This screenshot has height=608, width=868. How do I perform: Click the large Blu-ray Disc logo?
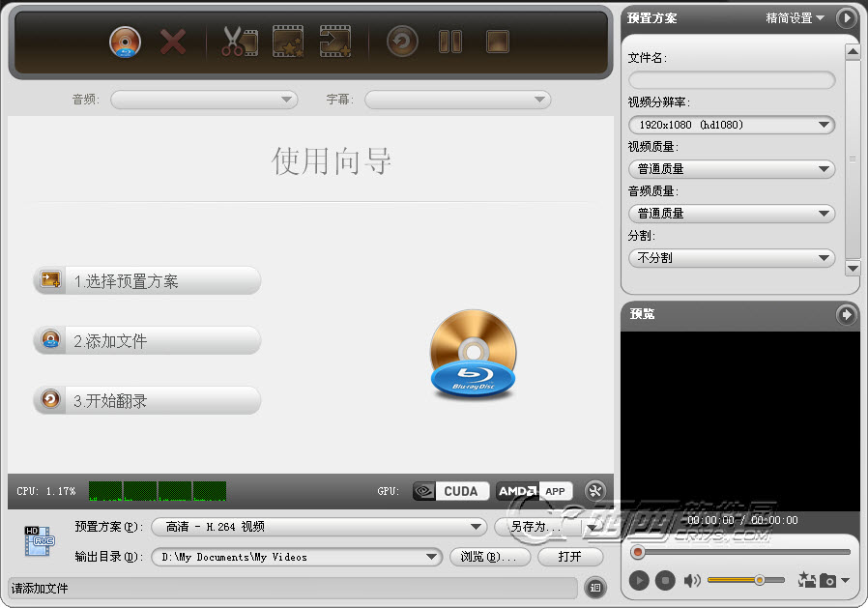(x=473, y=355)
